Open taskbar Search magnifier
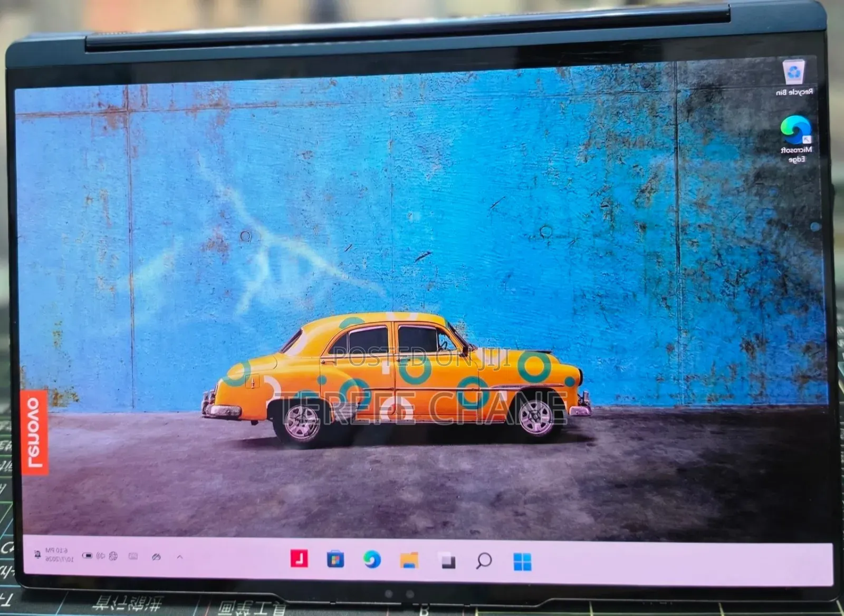 tap(484, 561)
